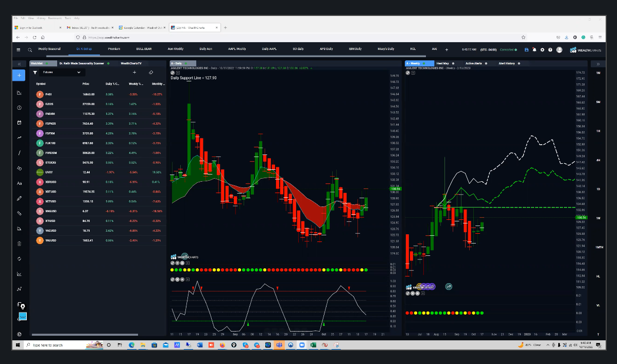Viewport: 617px width, 364px height.
Task: Open the Aon Weekly workspace tab
Action: click(176, 49)
